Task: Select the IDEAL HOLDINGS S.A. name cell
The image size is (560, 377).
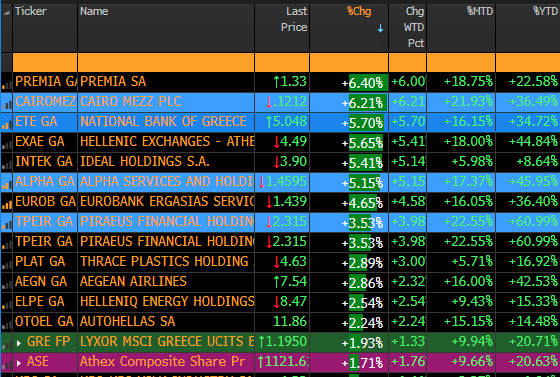Action: point(166,162)
